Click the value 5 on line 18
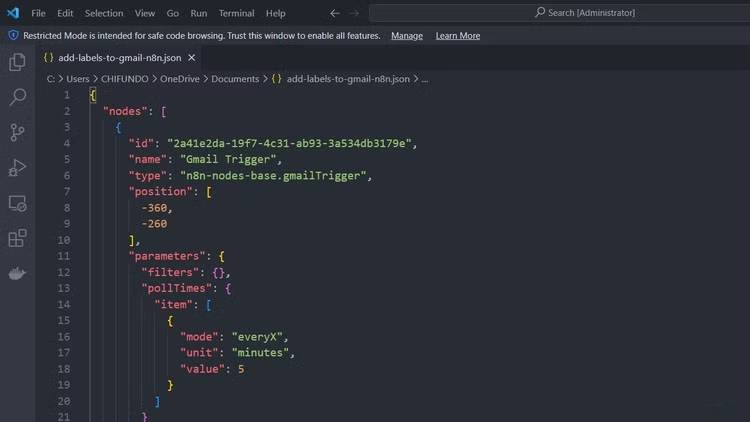Image resolution: width=750 pixels, height=422 pixels. coord(241,369)
